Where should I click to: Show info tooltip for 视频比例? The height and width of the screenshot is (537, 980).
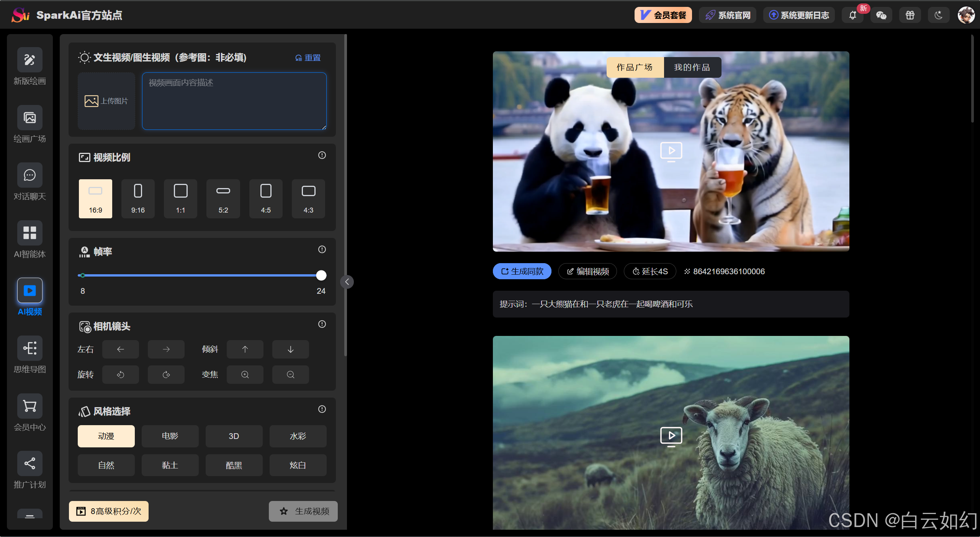pyautogui.click(x=322, y=155)
